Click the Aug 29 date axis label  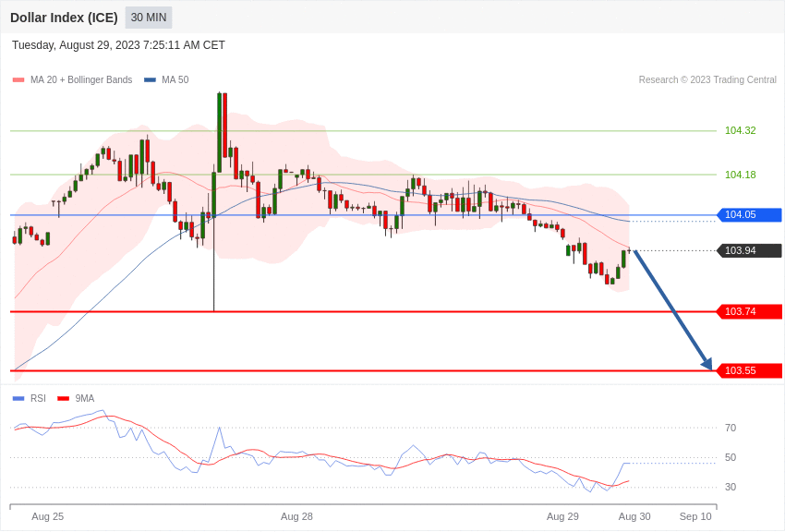562,516
